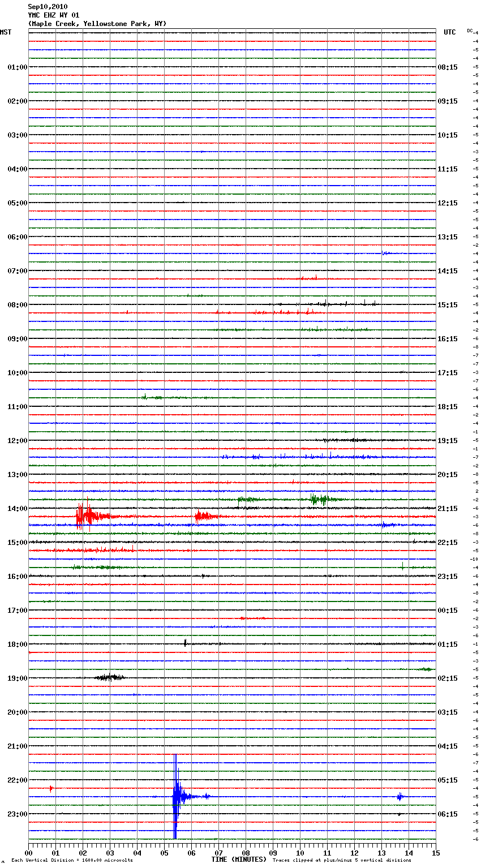Image resolution: width=481 pixels, height=868 pixels.
Task: Click the small red blip below the 22:00 trace
Action: (51, 788)
